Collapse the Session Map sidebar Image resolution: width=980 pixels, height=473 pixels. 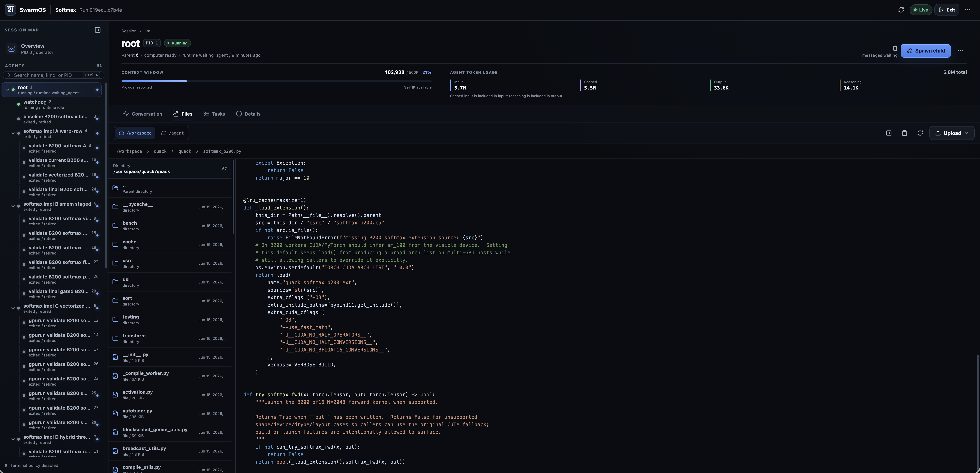click(x=98, y=30)
